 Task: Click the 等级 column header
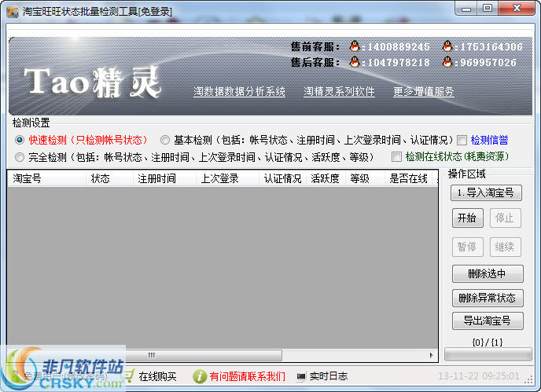pyautogui.click(x=365, y=178)
